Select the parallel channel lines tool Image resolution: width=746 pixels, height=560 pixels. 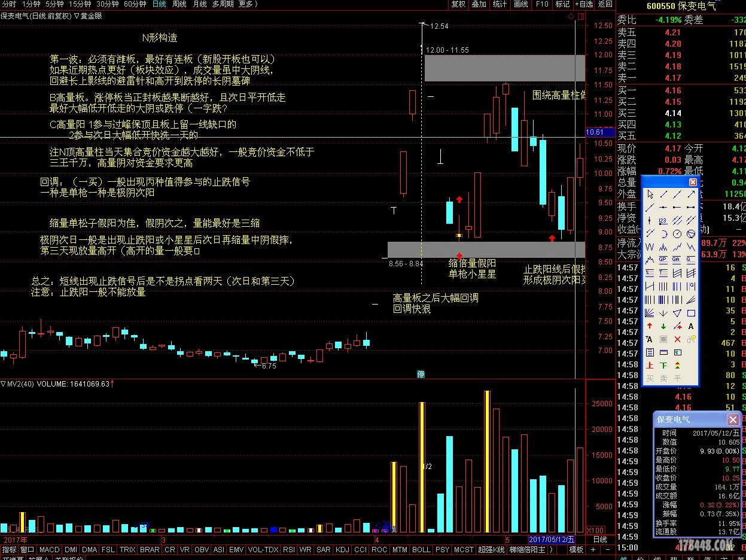(x=677, y=220)
